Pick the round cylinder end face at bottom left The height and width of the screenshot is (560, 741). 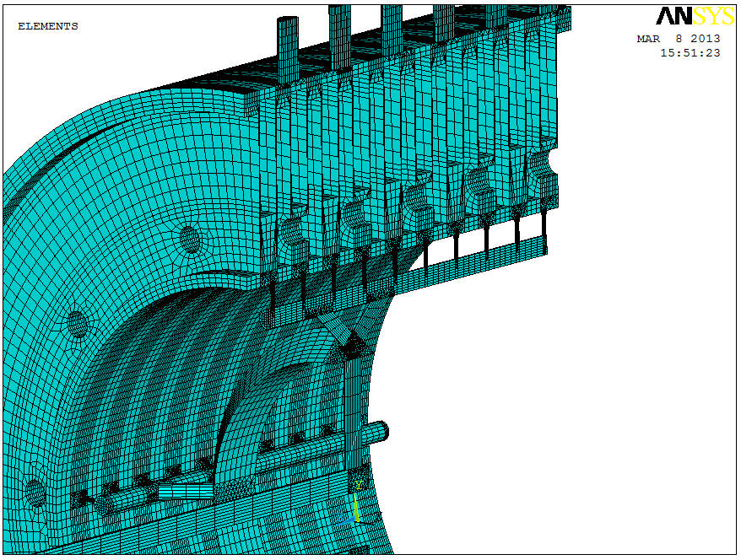click(x=105, y=504)
